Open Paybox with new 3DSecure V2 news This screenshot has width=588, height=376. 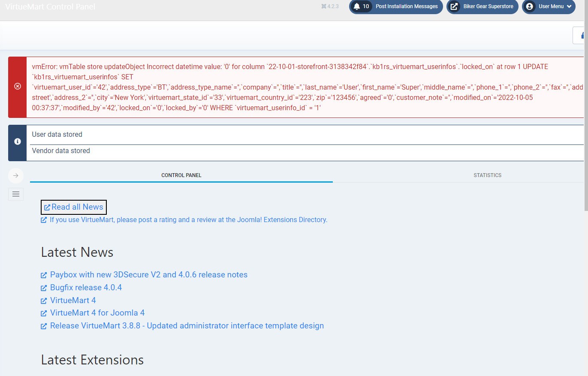tap(148, 275)
